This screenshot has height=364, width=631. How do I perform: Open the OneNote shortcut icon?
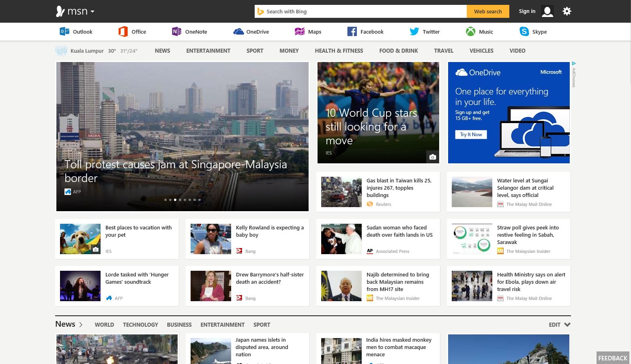tap(177, 31)
